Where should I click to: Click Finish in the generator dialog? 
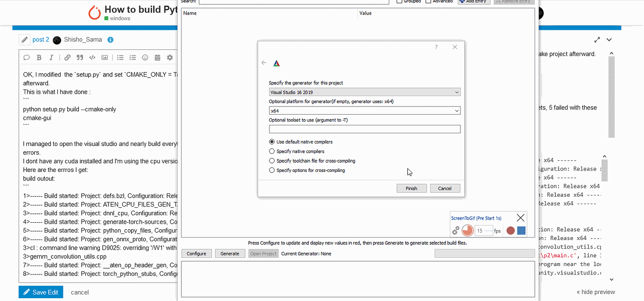(x=411, y=188)
